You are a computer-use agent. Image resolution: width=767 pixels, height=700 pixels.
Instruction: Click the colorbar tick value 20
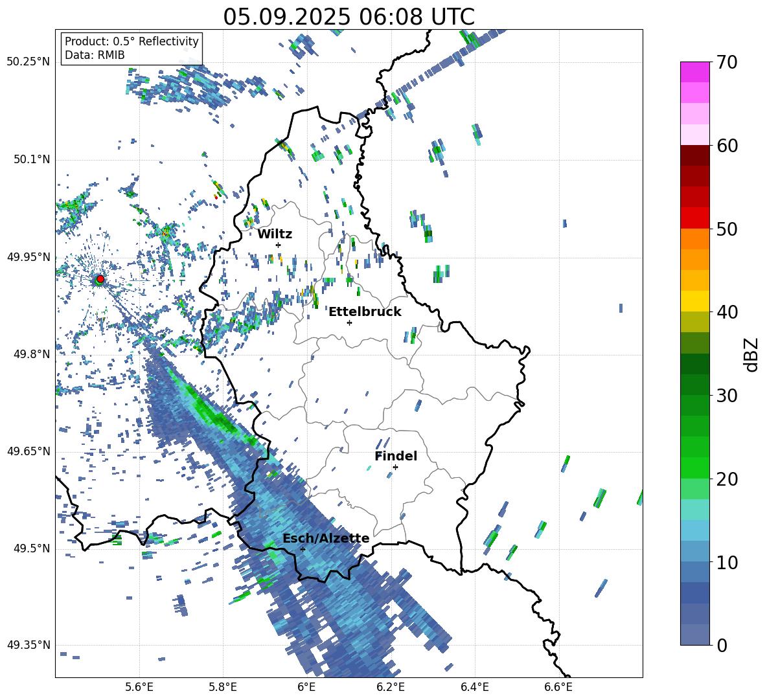[727, 479]
